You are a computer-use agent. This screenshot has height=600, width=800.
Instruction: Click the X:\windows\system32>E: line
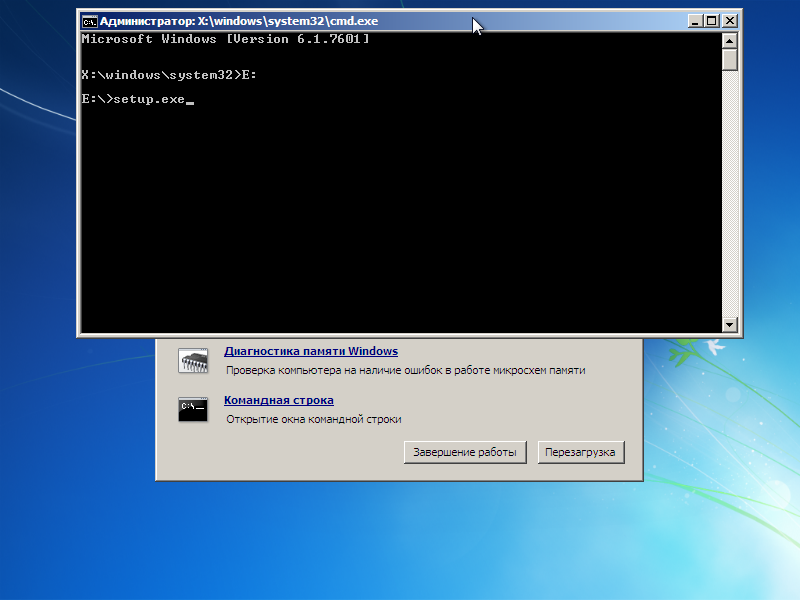(x=169, y=74)
